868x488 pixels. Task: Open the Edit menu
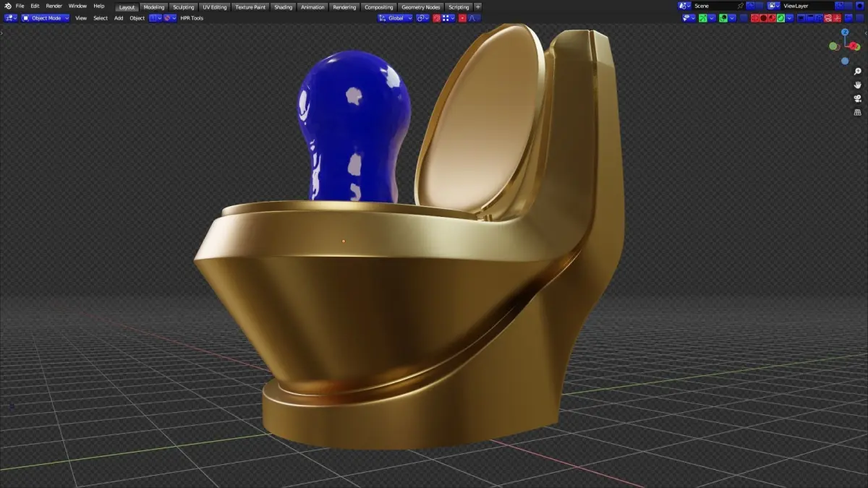point(35,6)
